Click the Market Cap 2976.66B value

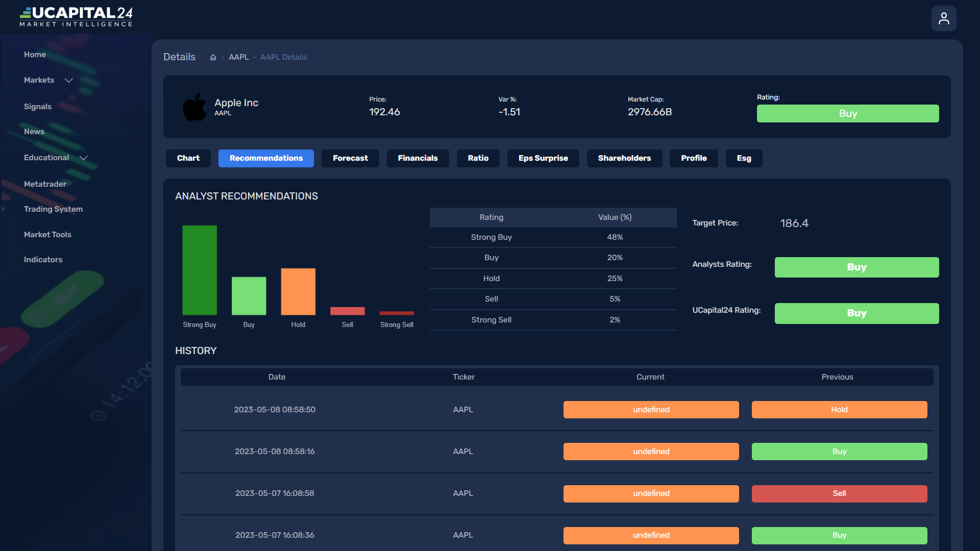650,112
